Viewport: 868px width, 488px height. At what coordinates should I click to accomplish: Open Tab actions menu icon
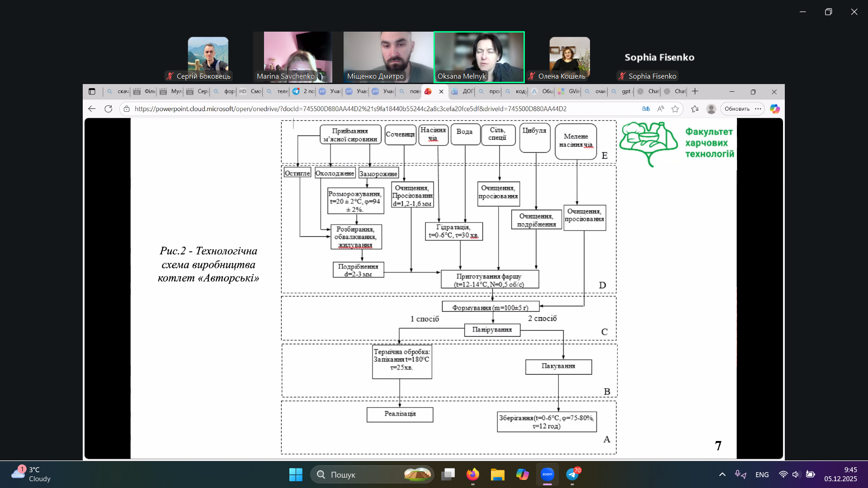tap(92, 91)
